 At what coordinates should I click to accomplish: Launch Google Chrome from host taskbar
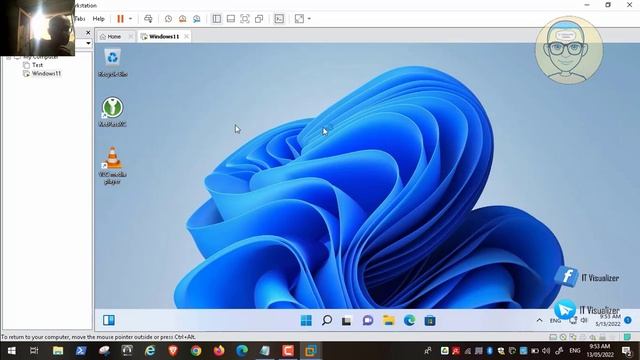click(196, 351)
